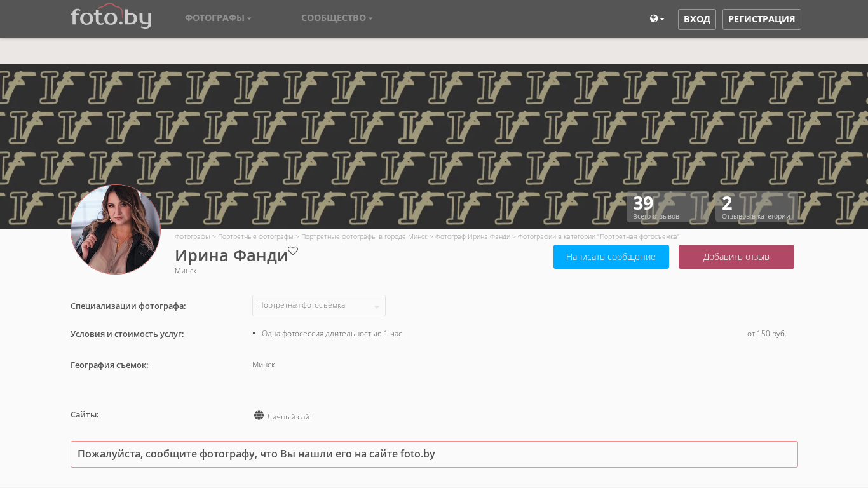Viewport: 868px width, 488px height.
Task: Add Ирина Фанди to favorites with heart icon
Action: (x=293, y=251)
